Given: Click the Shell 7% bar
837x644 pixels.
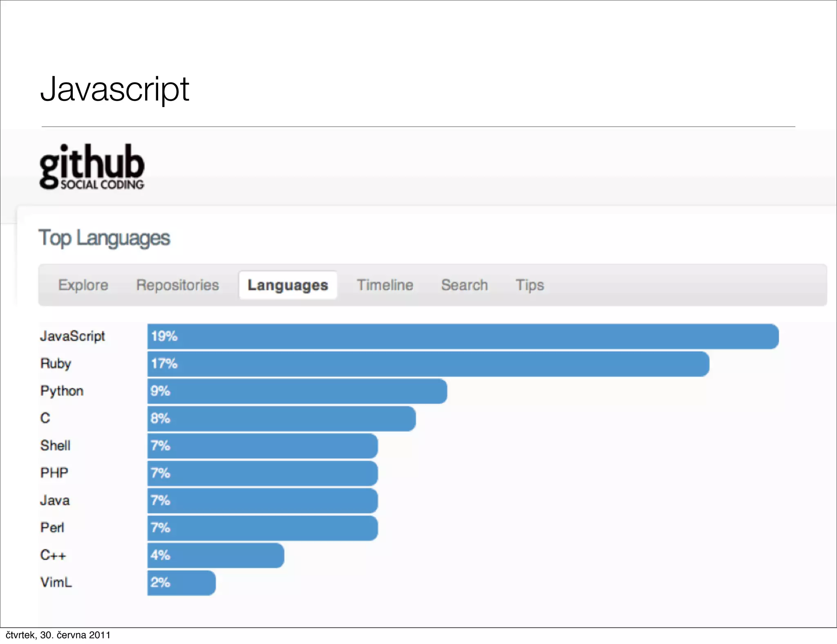Looking at the screenshot, I should point(262,446).
